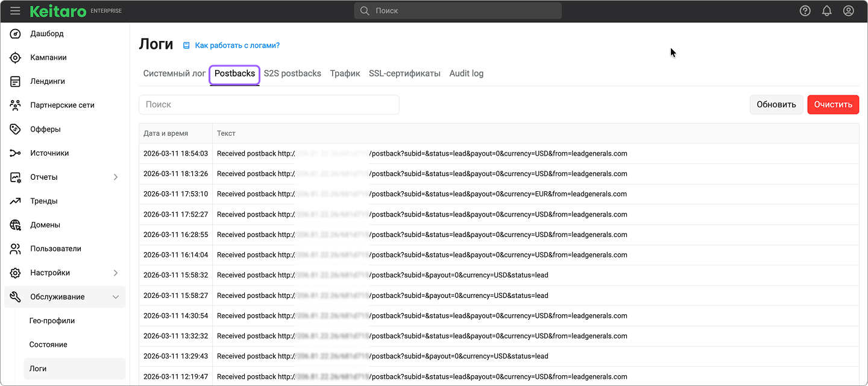Open the SSL-сертификаты tab
Viewport: 868px width, 386px height.
(x=404, y=74)
